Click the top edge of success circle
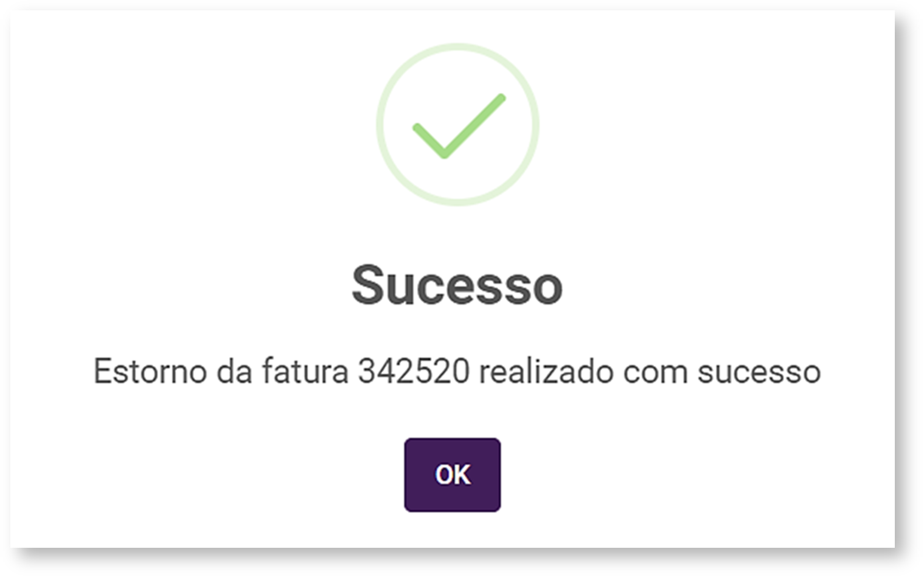 click(457, 46)
